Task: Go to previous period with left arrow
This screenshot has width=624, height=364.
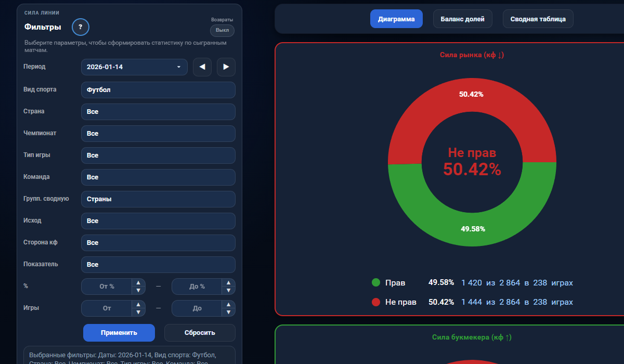Action: pos(202,67)
